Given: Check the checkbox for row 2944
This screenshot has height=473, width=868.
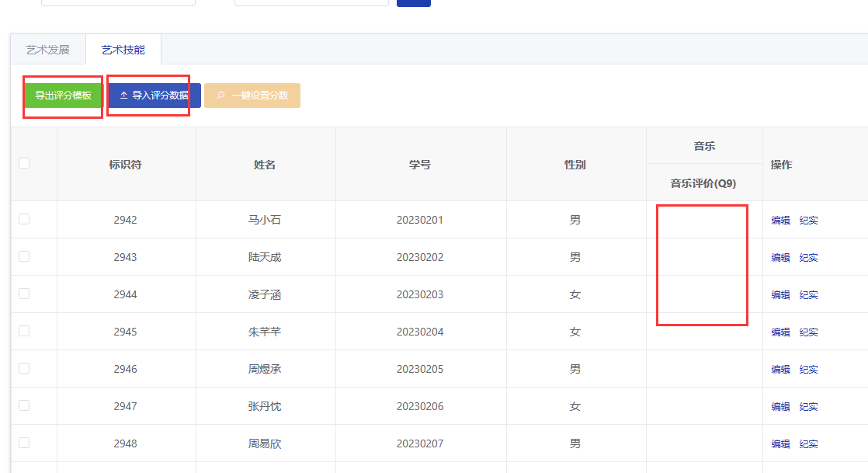Looking at the screenshot, I should pos(24,294).
